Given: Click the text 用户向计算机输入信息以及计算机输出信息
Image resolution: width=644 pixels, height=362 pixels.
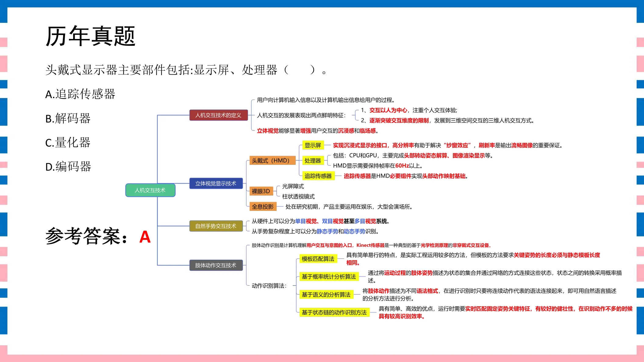Looking at the screenshot, I should [x=326, y=100].
